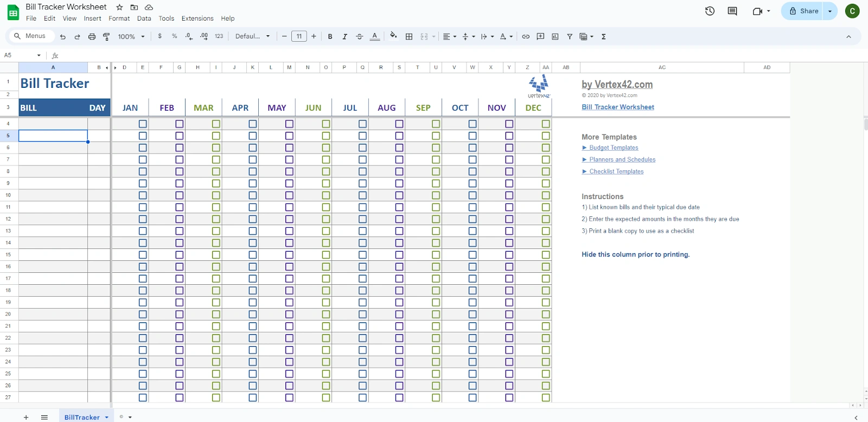Viewport: 868px width, 422px height.
Task: Hide the menus with collapse arrow
Action: click(848, 36)
